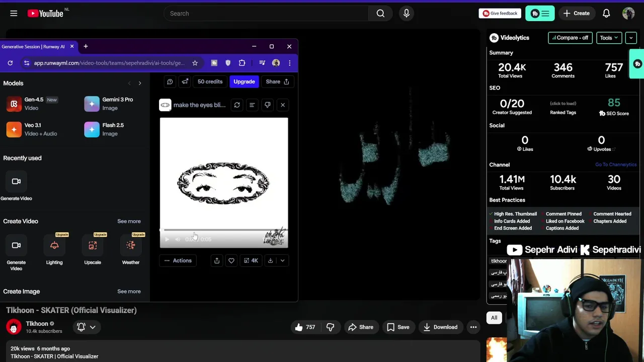Upscale the video to 4K
Viewport: 644px width, 362px height.
251,260
